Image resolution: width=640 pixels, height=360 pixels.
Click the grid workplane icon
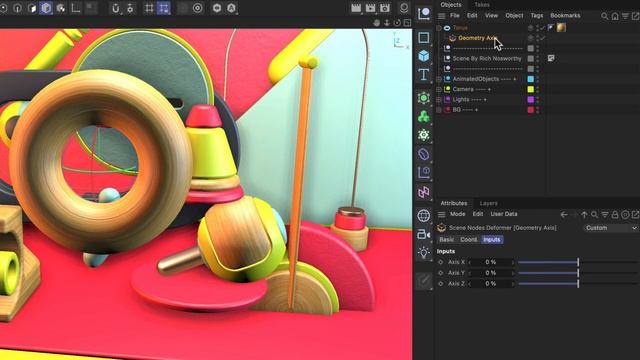(149, 8)
